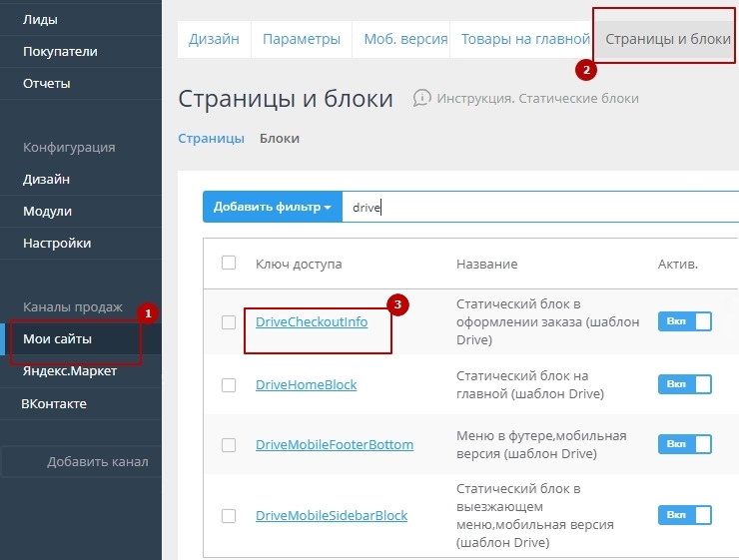Image resolution: width=739 pixels, height=560 pixels.
Task: Open the DriveMobileSidebarBlock block link
Action: point(332,516)
